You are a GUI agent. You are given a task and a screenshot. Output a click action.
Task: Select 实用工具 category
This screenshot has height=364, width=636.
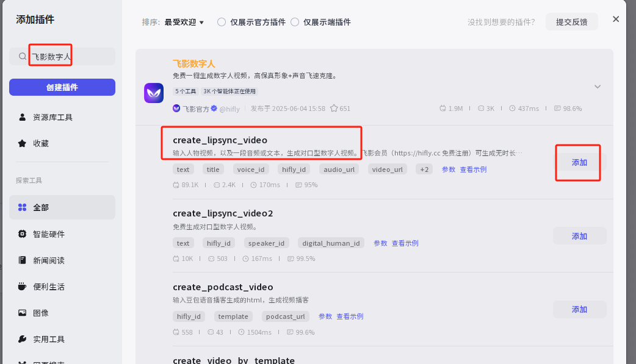pyautogui.click(x=62, y=339)
